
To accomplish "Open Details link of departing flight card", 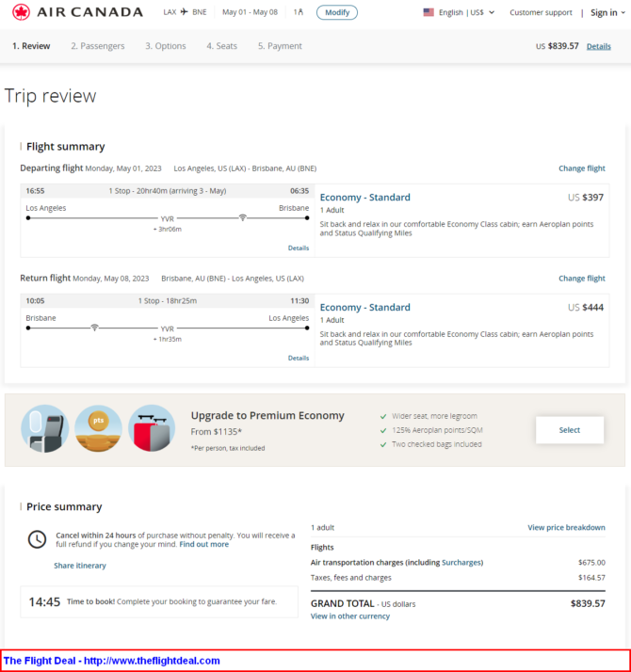I will 299,248.
